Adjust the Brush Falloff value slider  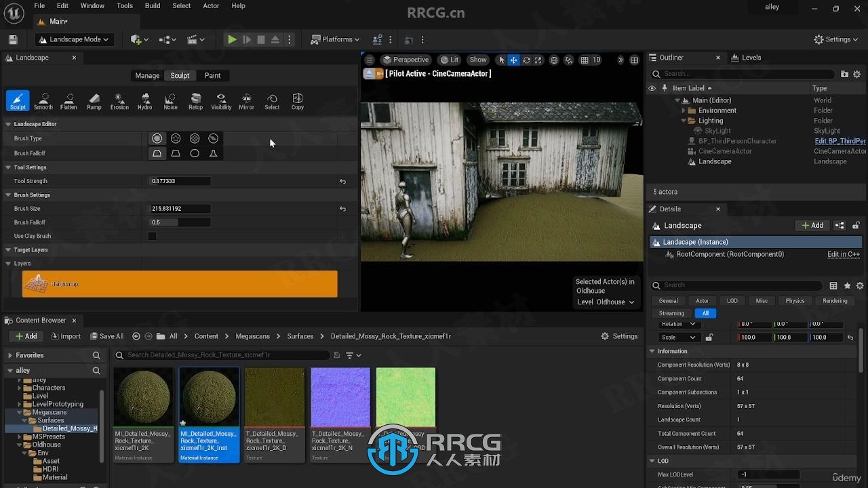pos(180,222)
